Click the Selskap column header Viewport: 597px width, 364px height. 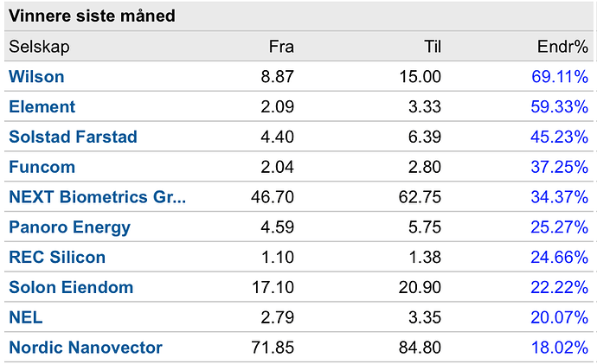tap(39, 47)
